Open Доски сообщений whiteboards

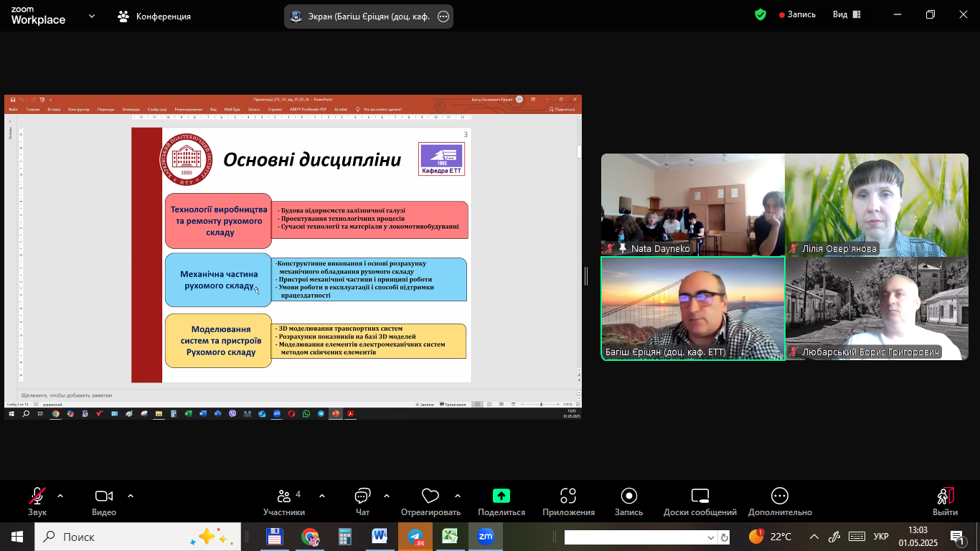click(699, 496)
